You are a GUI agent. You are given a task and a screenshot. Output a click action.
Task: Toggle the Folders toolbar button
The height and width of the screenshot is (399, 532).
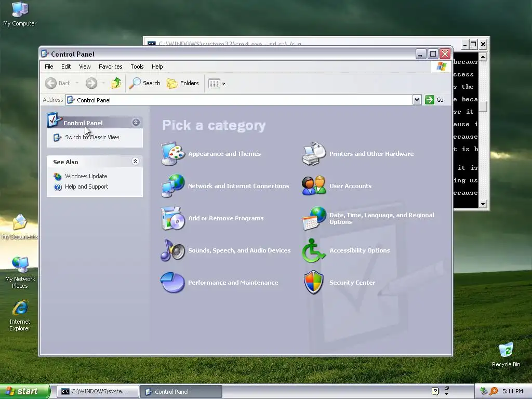pos(182,83)
